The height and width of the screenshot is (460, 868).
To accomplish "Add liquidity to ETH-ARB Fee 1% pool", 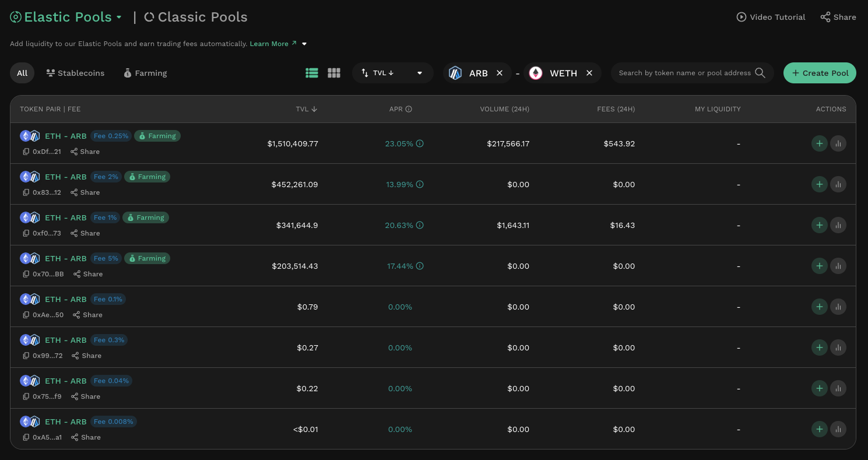I will (x=819, y=225).
